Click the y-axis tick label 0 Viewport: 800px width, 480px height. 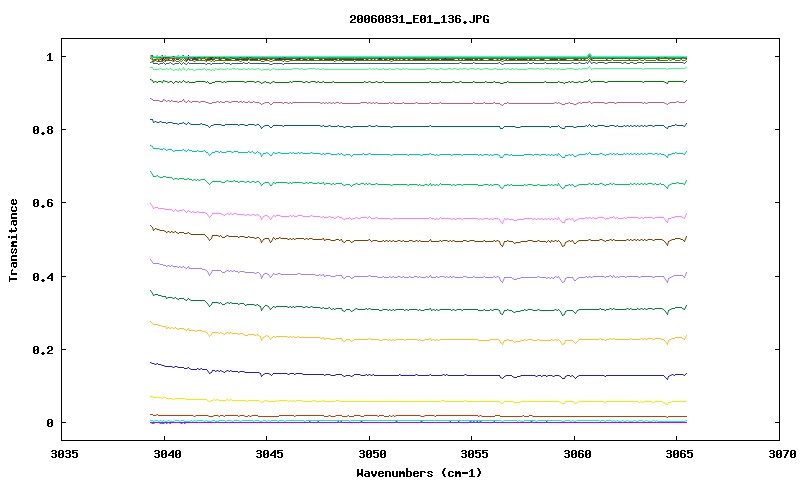click(x=49, y=423)
